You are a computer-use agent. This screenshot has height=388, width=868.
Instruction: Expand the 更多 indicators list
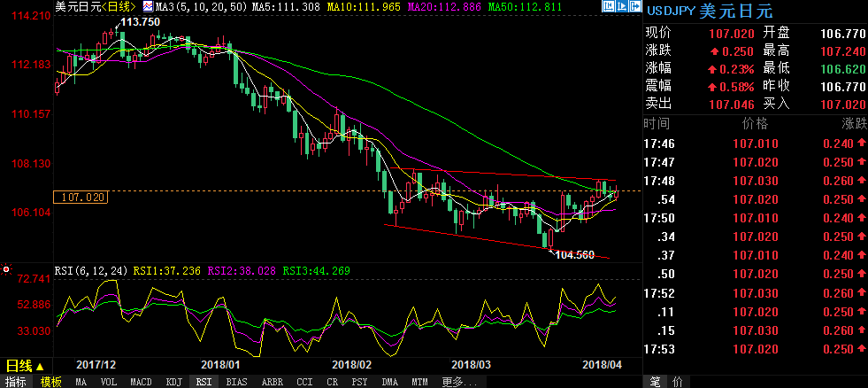pyautogui.click(x=453, y=382)
